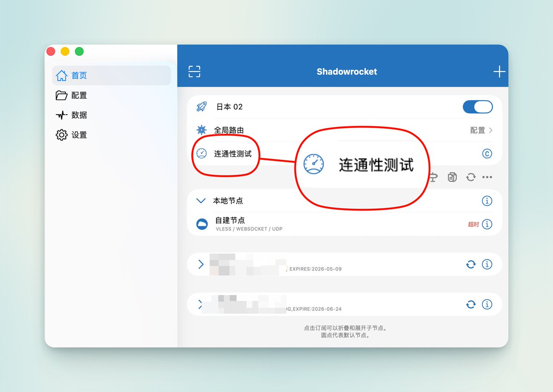Select the 自建节点 node name
This screenshot has width=553, height=392.
point(230,221)
